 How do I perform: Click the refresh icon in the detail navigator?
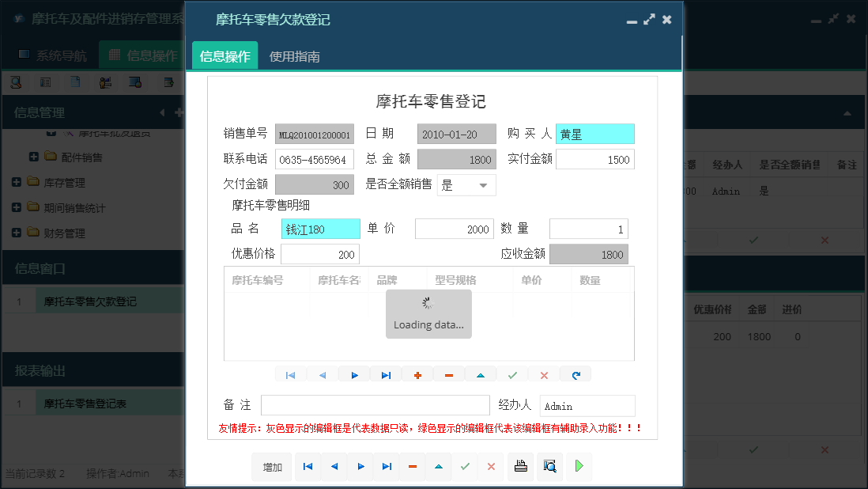click(x=576, y=373)
